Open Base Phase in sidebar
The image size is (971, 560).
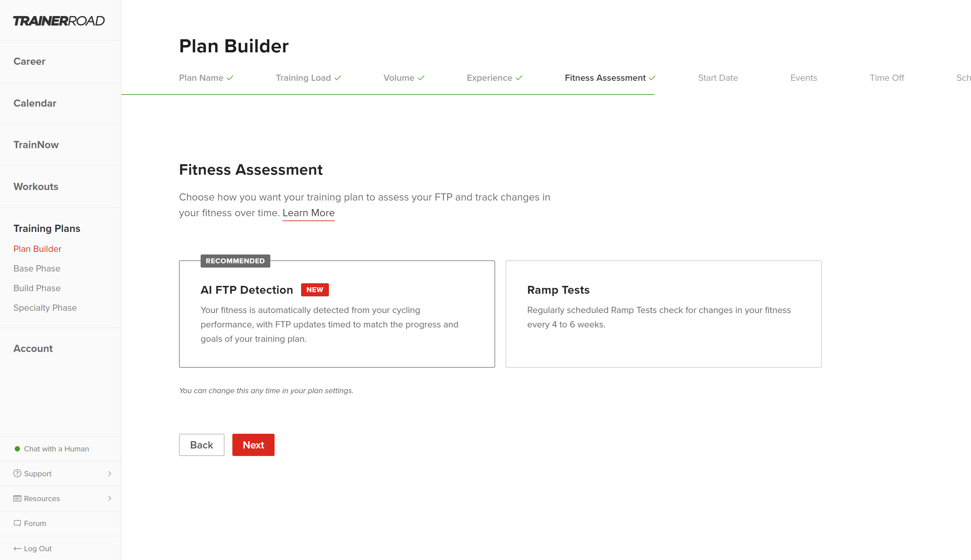click(x=37, y=269)
